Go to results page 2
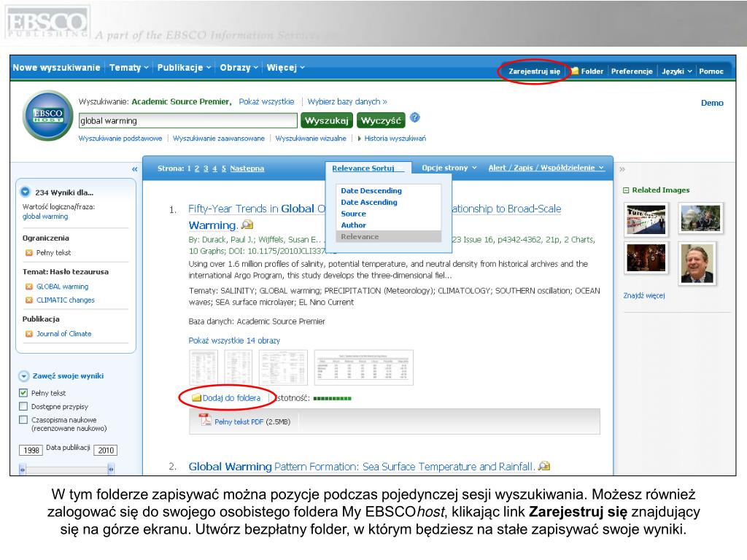This screenshot has height=560, width=747. [197, 168]
